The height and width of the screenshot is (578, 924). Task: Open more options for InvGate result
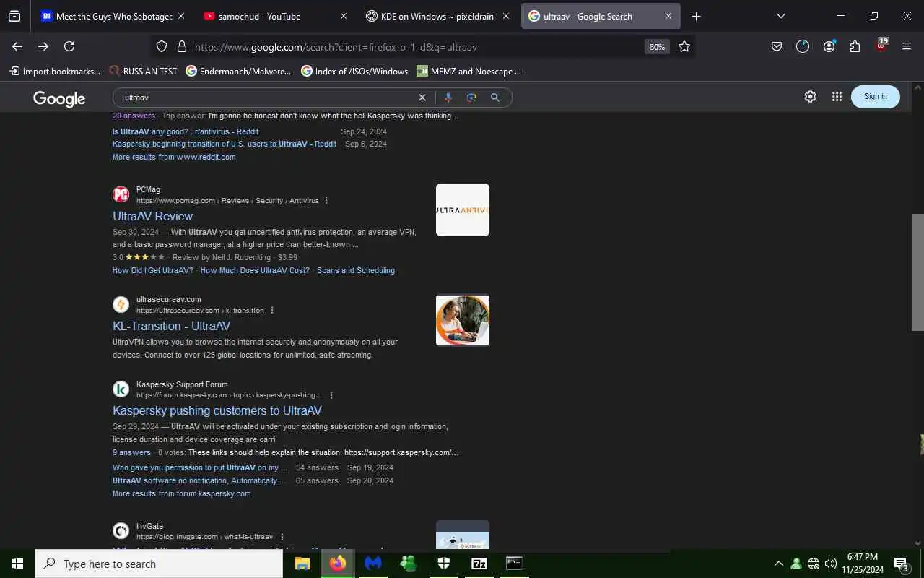coord(282,537)
